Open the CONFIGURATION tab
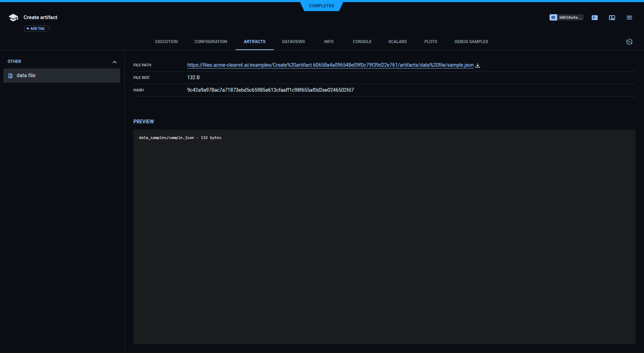The image size is (644, 353). 210,42
